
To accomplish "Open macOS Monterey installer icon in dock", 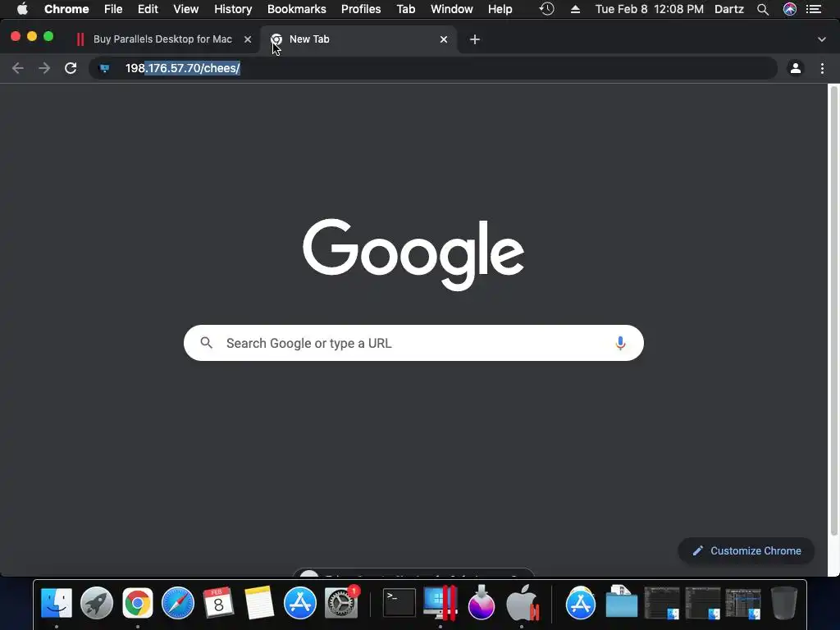I will click(x=481, y=603).
